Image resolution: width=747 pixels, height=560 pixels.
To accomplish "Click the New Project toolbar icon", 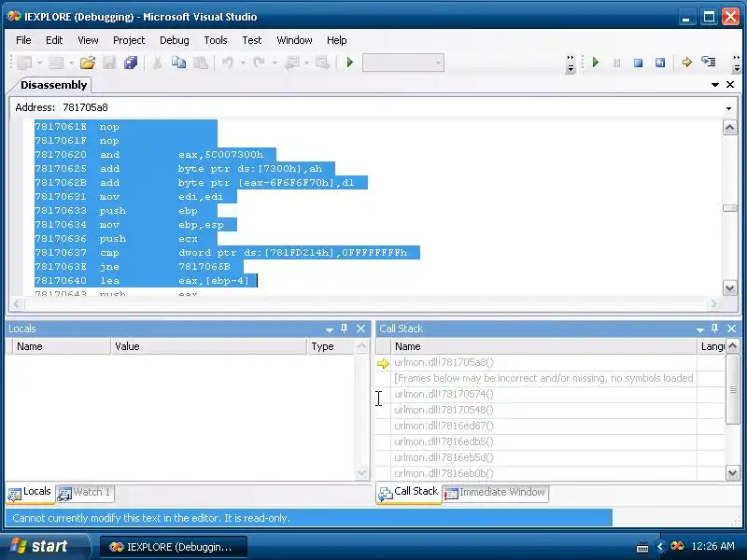I will pyautogui.click(x=24, y=63).
